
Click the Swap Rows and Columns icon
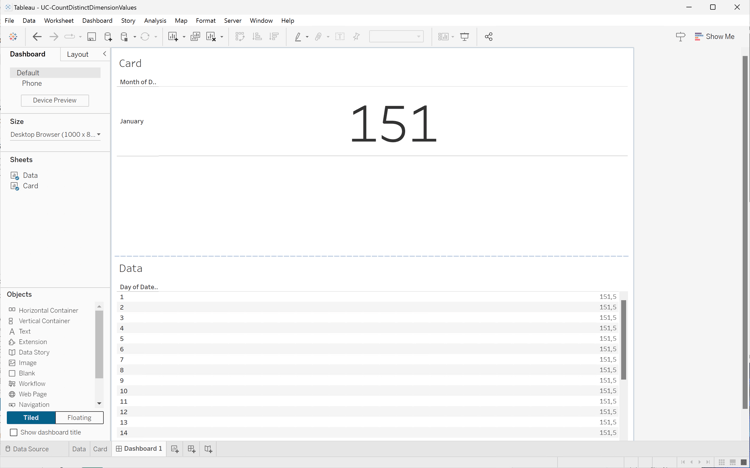coord(240,37)
